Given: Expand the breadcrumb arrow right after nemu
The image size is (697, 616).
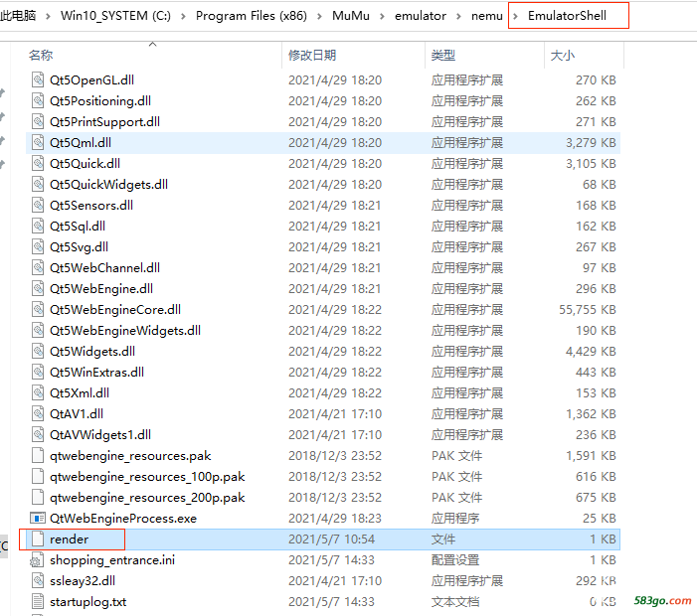Looking at the screenshot, I should pos(513,16).
